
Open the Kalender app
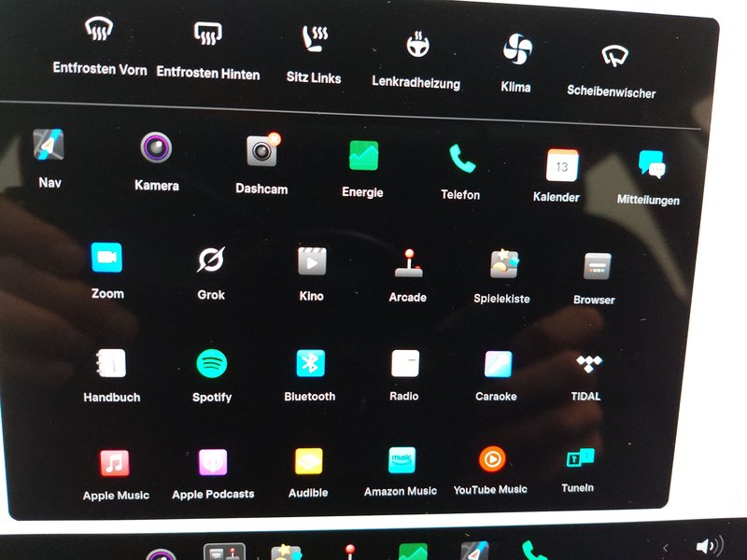tap(562, 165)
